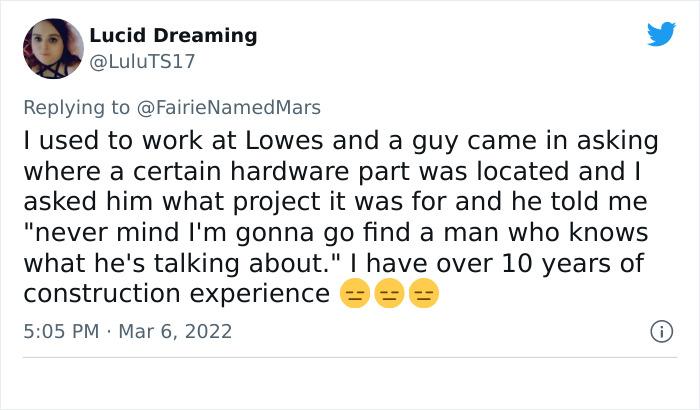
Task: Click the display name Lucid Dreaming
Action: click(173, 36)
